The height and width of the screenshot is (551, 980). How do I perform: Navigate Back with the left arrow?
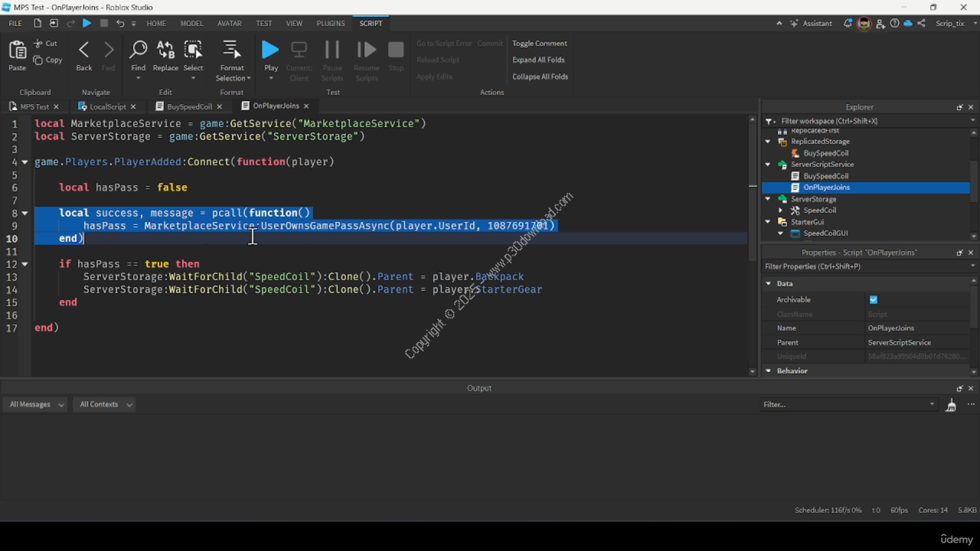point(84,51)
